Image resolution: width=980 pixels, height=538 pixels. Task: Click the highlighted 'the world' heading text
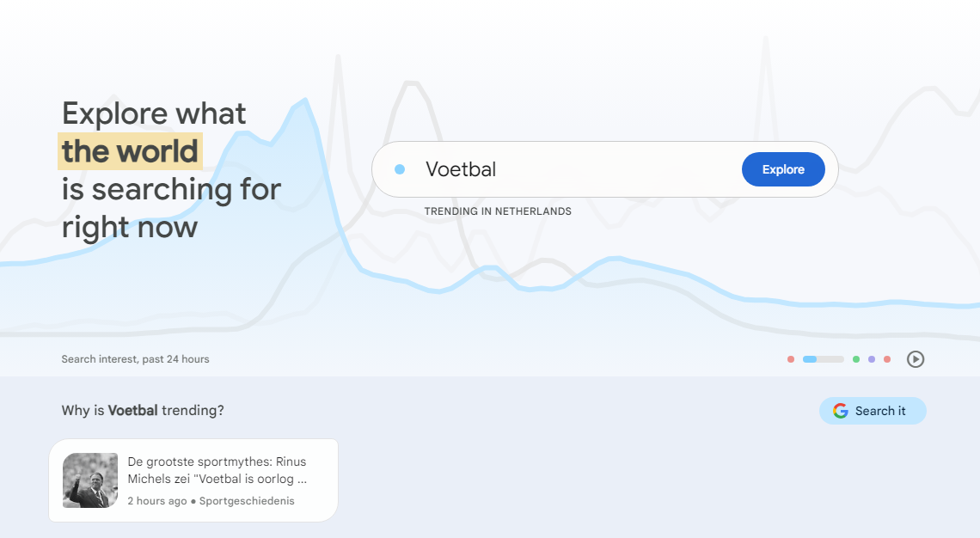[x=129, y=151]
